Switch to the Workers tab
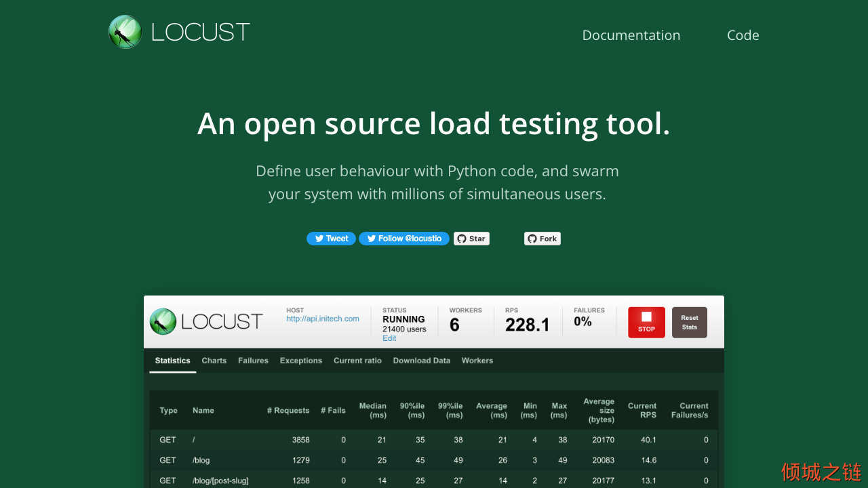 [x=477, y=361]
